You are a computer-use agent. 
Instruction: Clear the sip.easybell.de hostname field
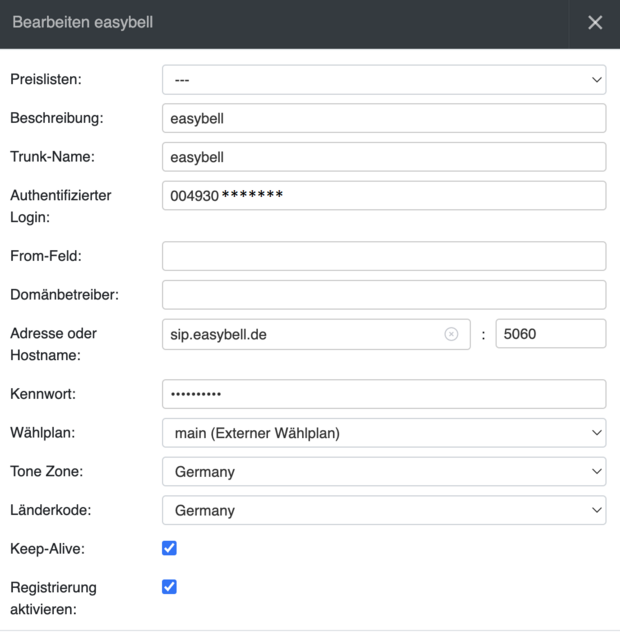tap(451, 334)
